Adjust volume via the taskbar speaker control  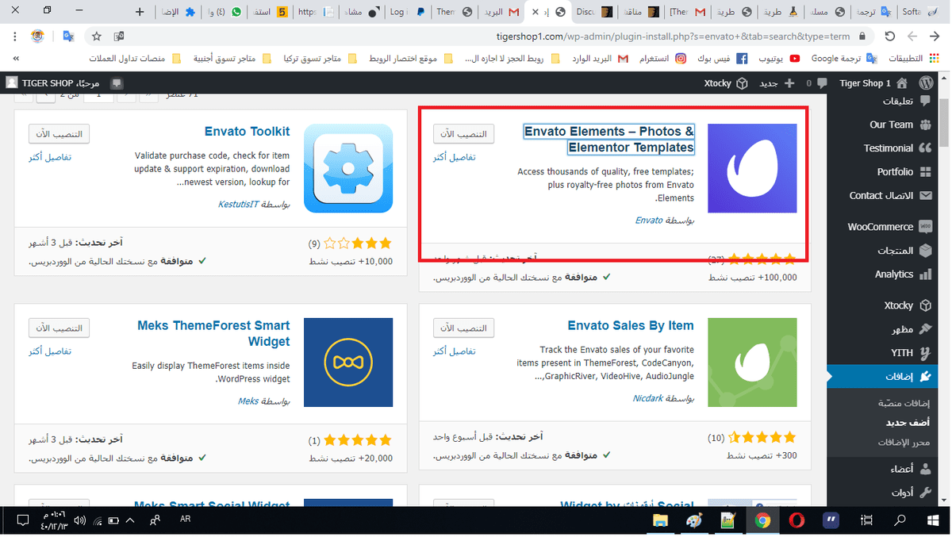tap(79, 520)
